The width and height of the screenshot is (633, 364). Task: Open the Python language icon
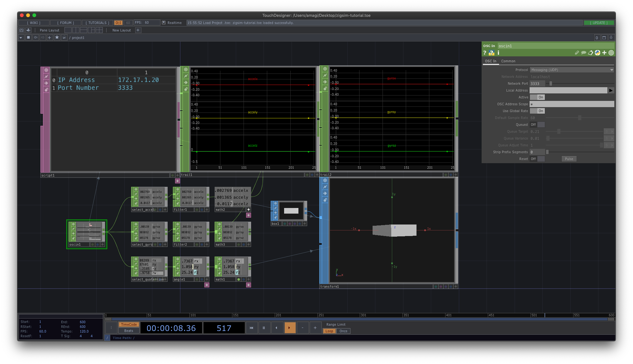point(597,53)
